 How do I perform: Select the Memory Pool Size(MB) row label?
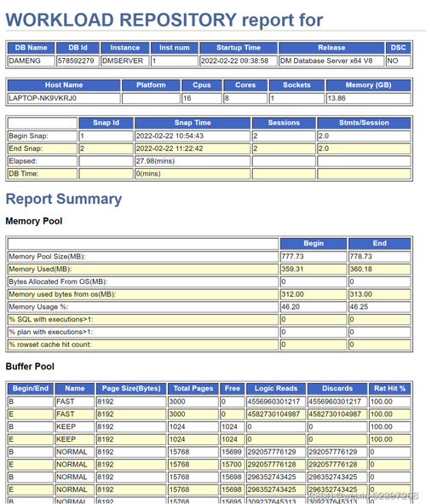143,257
